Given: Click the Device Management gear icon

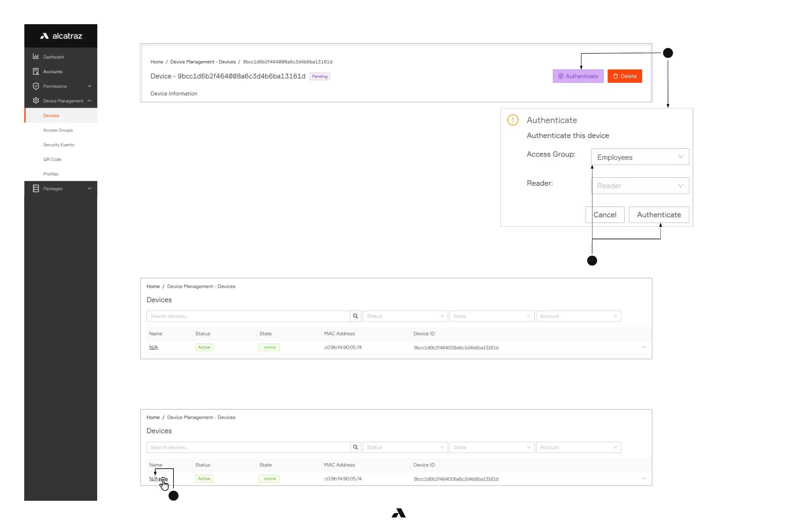Looking at the screenshot, I should 36,100.
